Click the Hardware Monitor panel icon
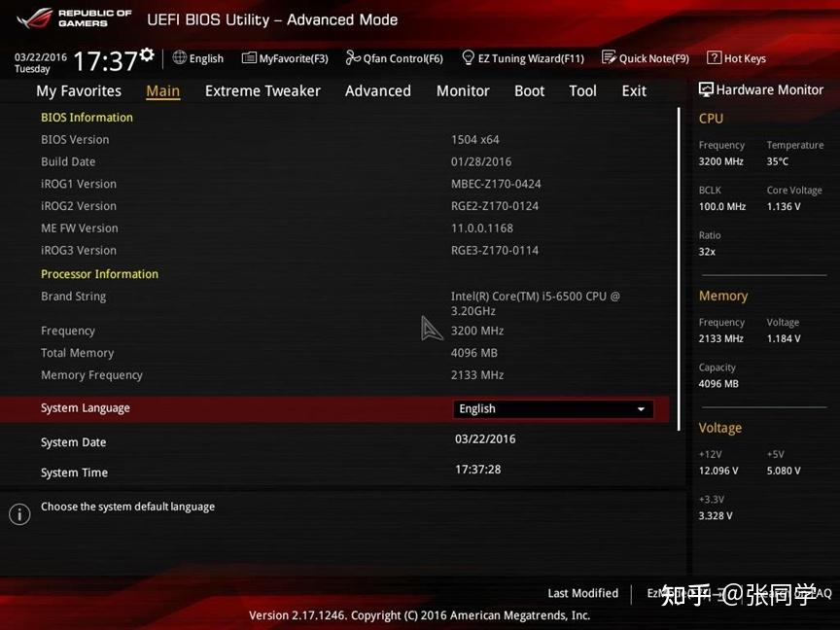Screen dimensions: 840x630 pos(705,89)
